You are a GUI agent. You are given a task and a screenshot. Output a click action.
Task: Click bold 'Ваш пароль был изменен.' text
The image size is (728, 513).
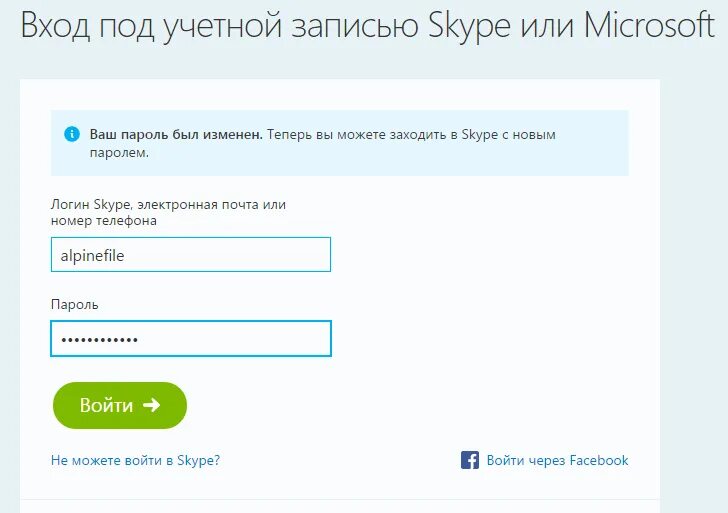point(176,134)
